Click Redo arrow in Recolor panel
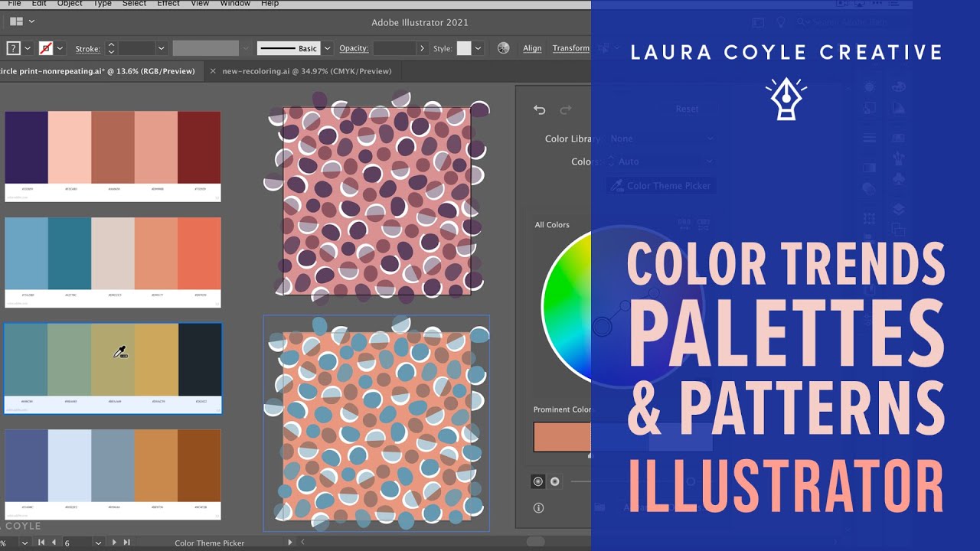 [566, 110]
